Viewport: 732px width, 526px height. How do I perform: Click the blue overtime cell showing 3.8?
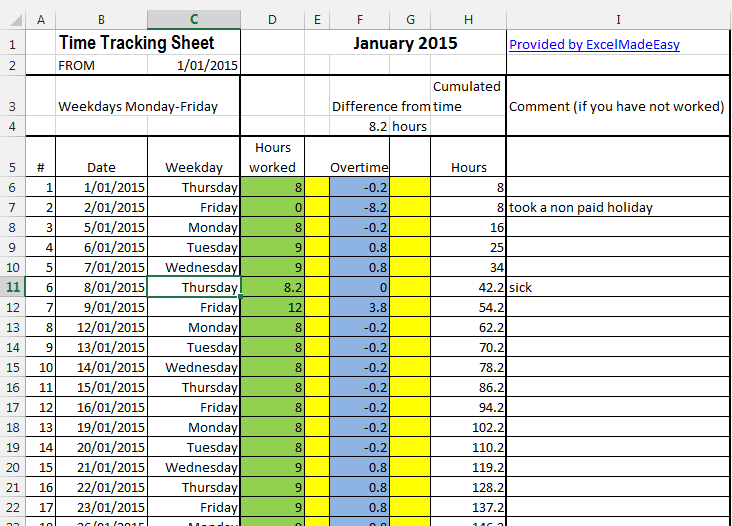(359, 307)
